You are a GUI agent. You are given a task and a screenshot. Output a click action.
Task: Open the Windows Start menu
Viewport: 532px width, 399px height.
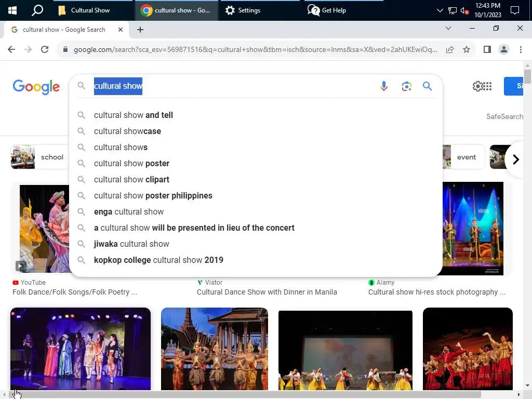tap(12, 10)
